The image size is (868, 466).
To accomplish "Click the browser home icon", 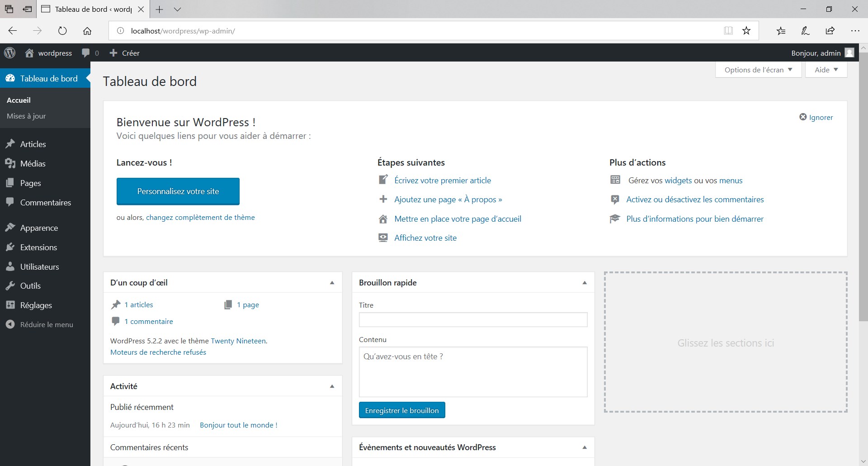I will click(x=87, y=31).
